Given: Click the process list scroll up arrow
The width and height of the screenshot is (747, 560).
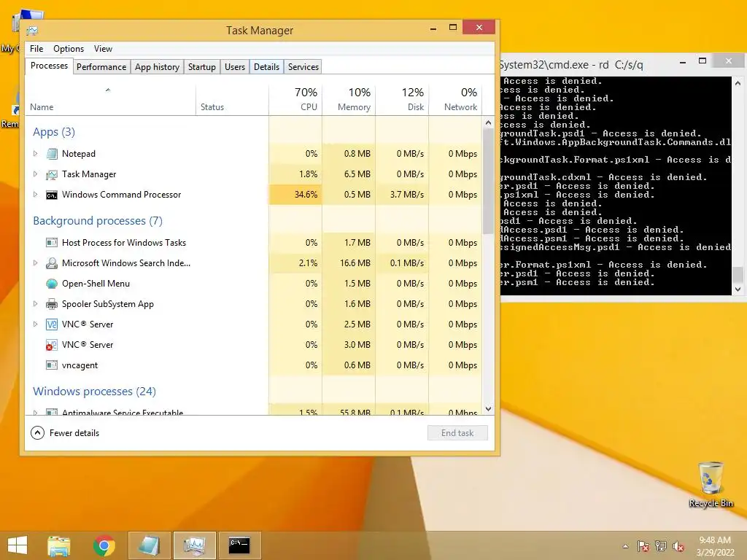Looking at the screenshot, I should pos(488,122).
